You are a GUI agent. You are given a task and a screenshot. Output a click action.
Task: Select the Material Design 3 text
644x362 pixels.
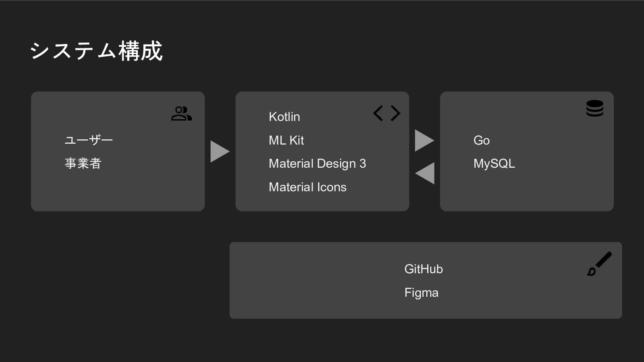[x=317, y=164]
